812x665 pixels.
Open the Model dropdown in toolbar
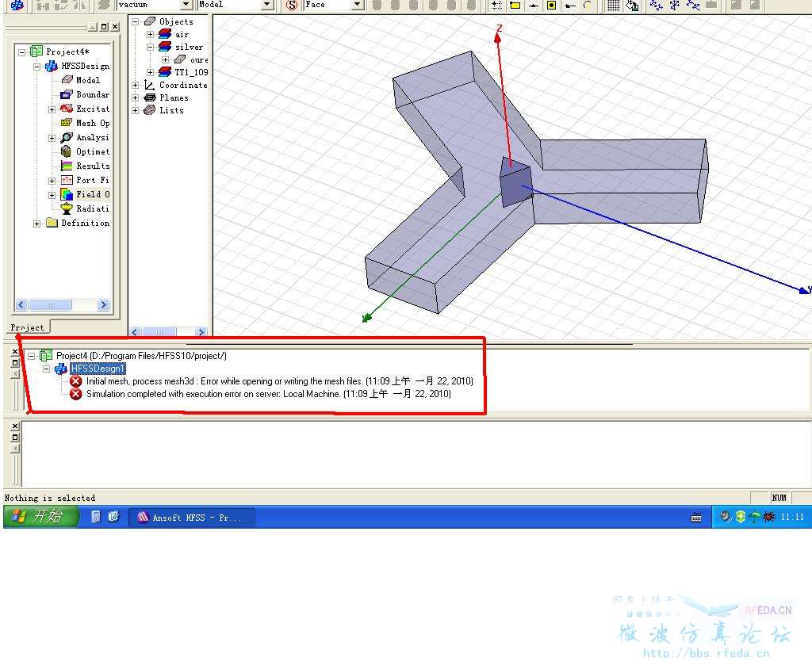click(x=266, y=5)
